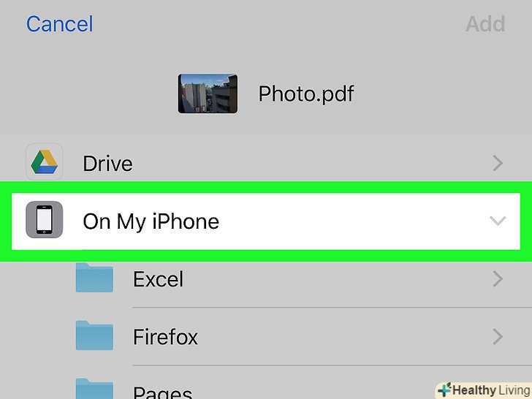Select the Excel folder icon
The width and height of the screenshot is (532, 399).
tap(94, 278)
